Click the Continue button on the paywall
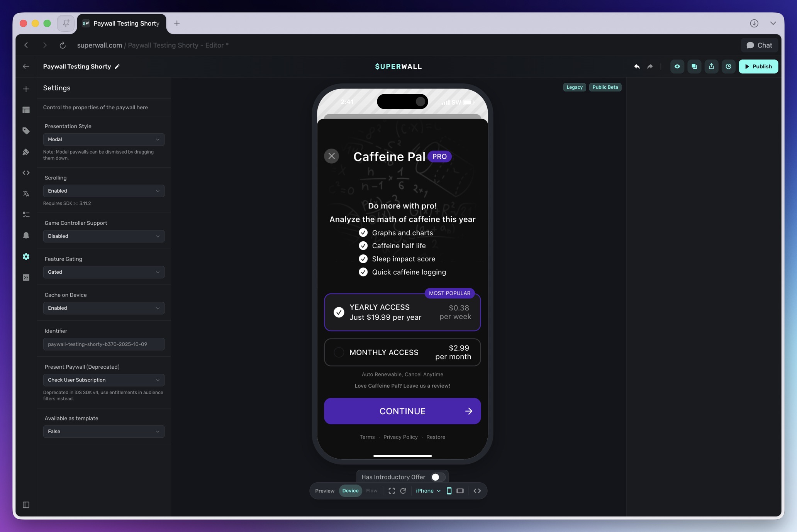 [402, 411]
